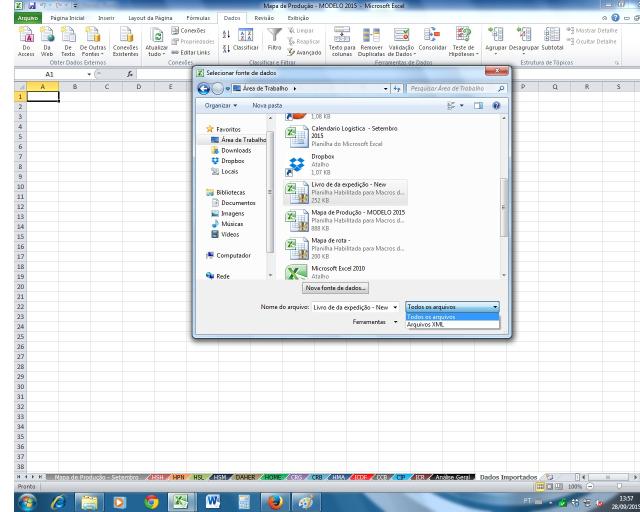The image size is (640, 512).
Task: Import data with the Do Access icon
Action: pos(26,41)
